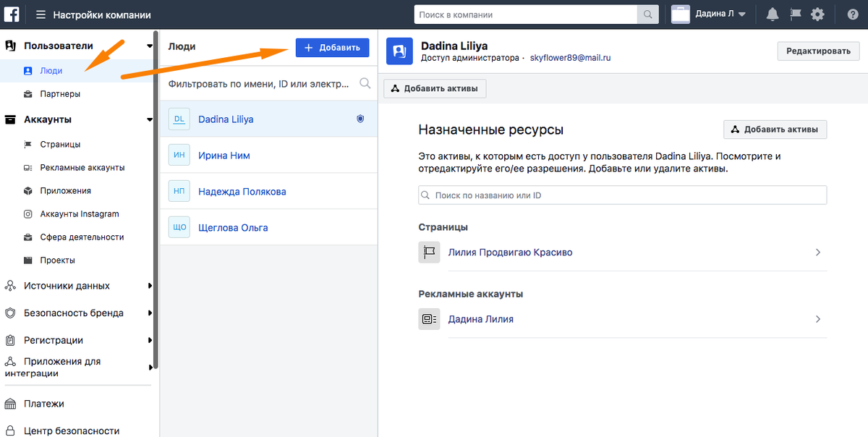The height and width of the screenshot is (437, 868).
Task: Click the blue profile icon beside Dadina Liliya header
Action: [x=399, y=51]
